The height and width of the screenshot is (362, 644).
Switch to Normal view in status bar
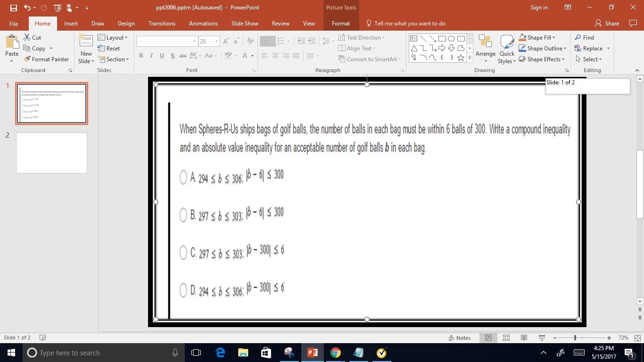(x=488, y=338)
